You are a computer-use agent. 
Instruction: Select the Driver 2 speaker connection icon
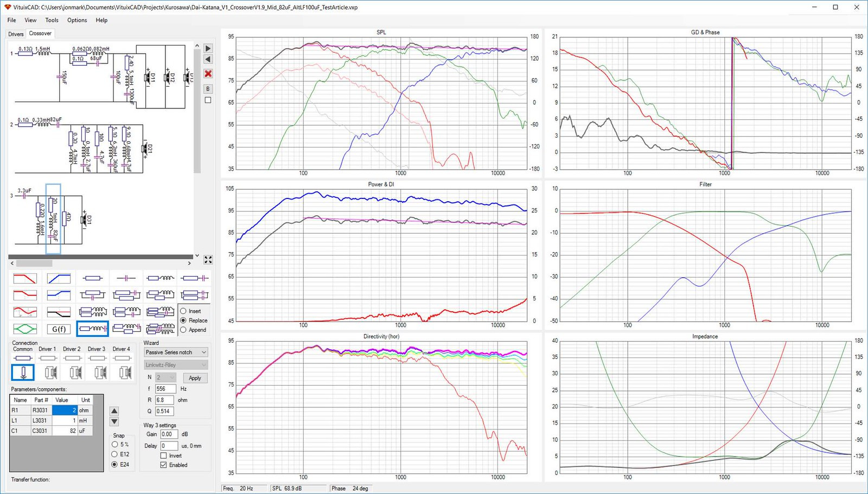tap(73, 373)
